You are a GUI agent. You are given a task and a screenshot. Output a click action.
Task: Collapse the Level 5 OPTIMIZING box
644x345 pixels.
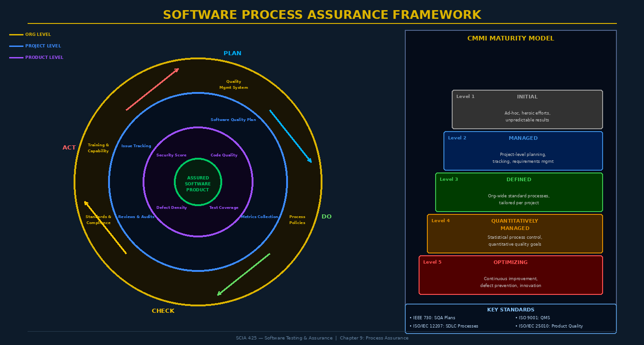pyautogui.click(x=510, y=275)
